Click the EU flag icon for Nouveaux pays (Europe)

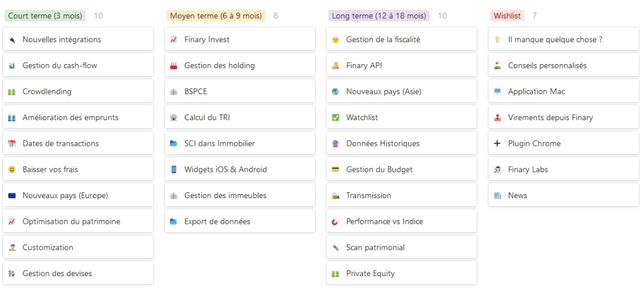11,196
